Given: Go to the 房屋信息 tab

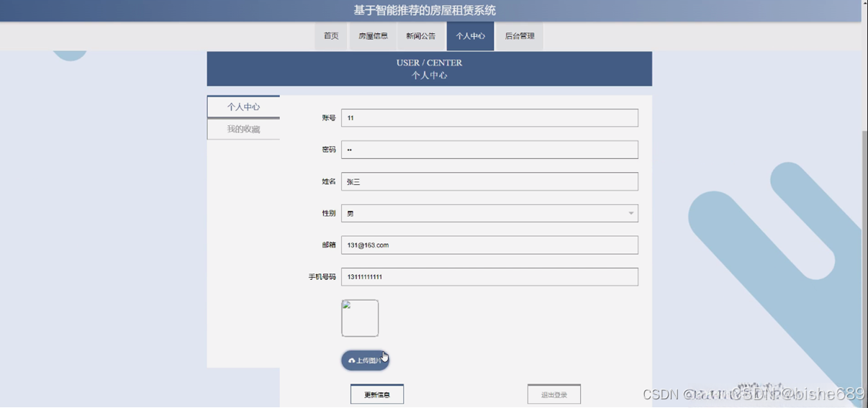Looking at the screenshot, I should 373,36.
